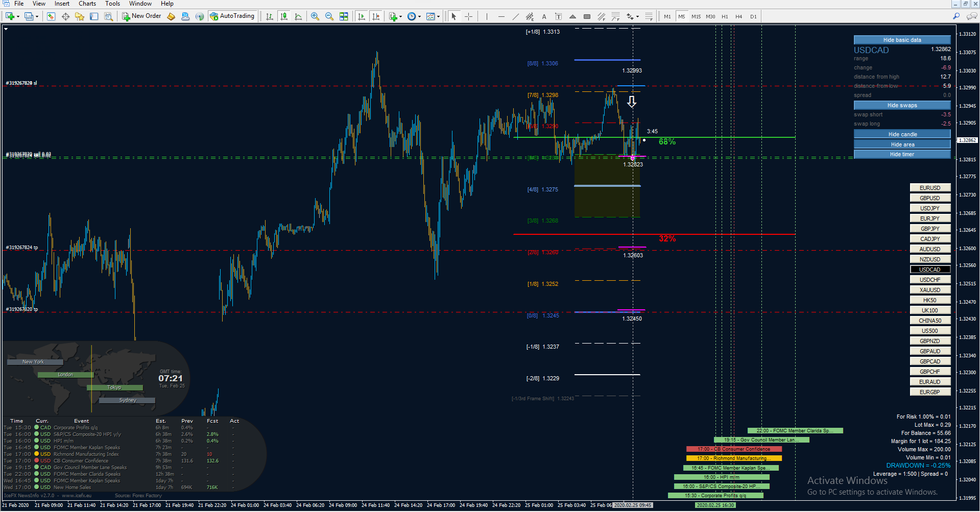
Task: Click the search magnifier icon at top right
Action: point(956,16)
